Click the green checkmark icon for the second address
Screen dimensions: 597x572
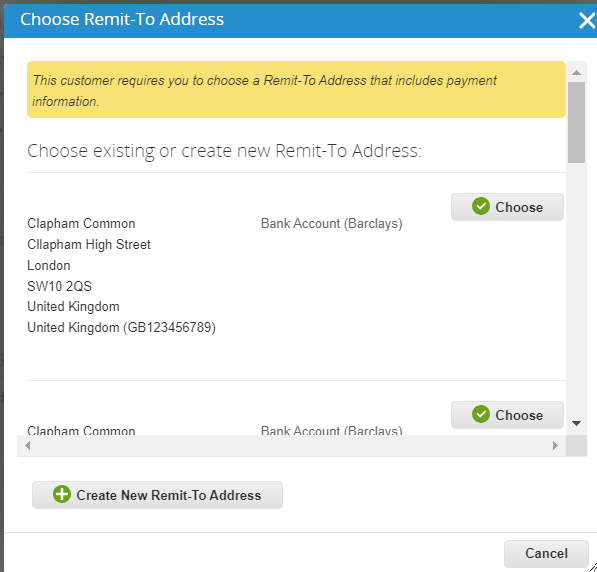tap(481, 414)
